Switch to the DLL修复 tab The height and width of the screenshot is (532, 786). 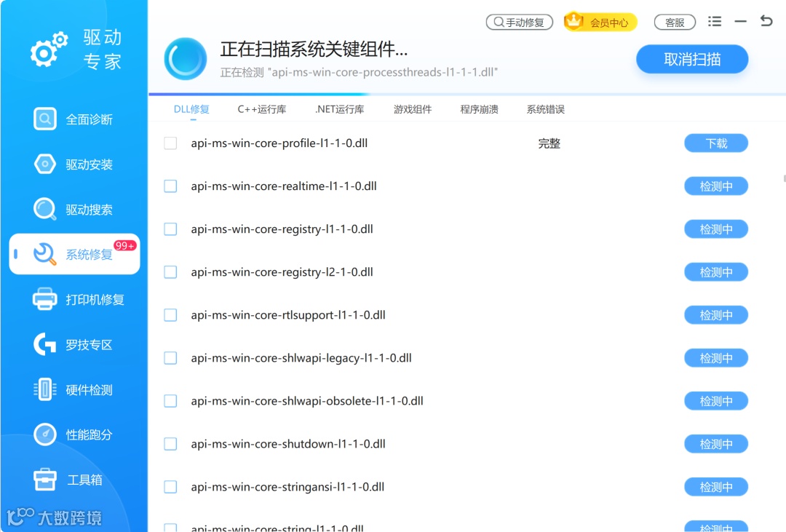(191, 109)
